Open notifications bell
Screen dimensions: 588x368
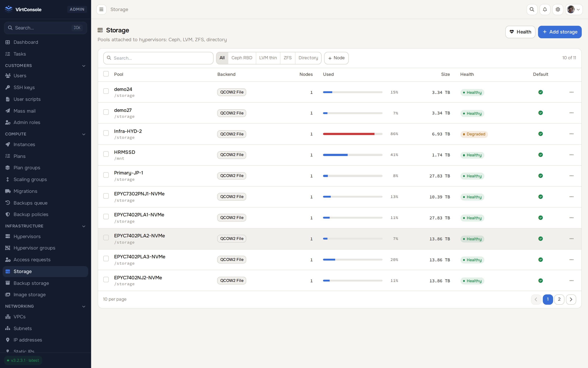click(545, 10)
